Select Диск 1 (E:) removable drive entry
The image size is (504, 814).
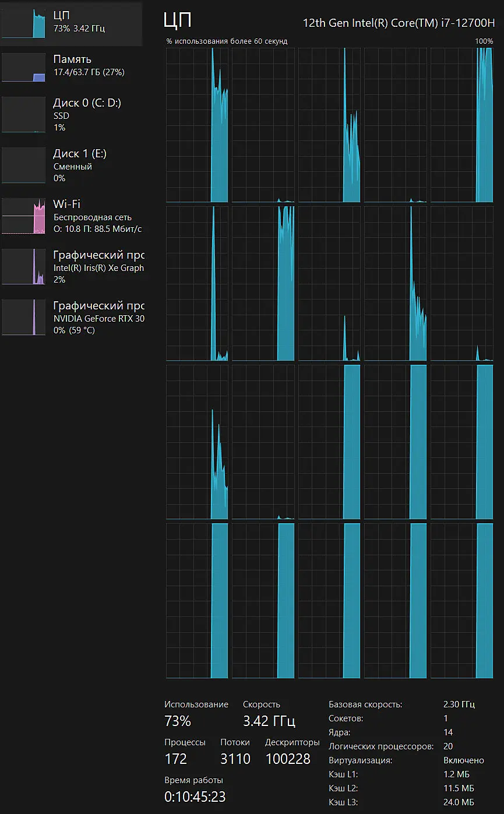[71, 165]
